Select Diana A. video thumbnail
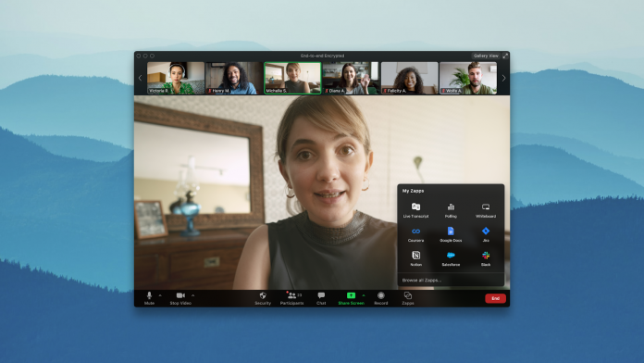 351,78
